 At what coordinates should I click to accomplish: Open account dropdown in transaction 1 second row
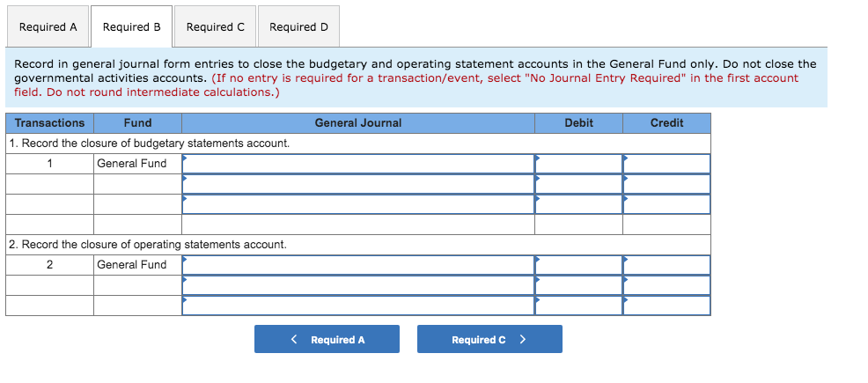[x=358, y=184]
